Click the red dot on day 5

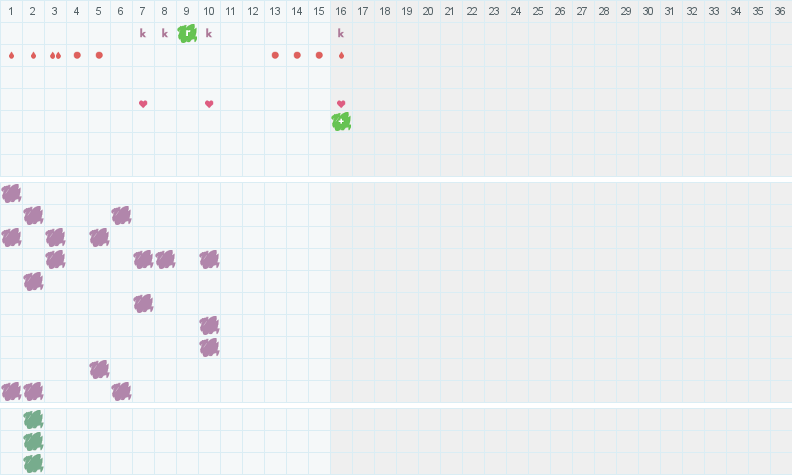[x=99, y=55]
